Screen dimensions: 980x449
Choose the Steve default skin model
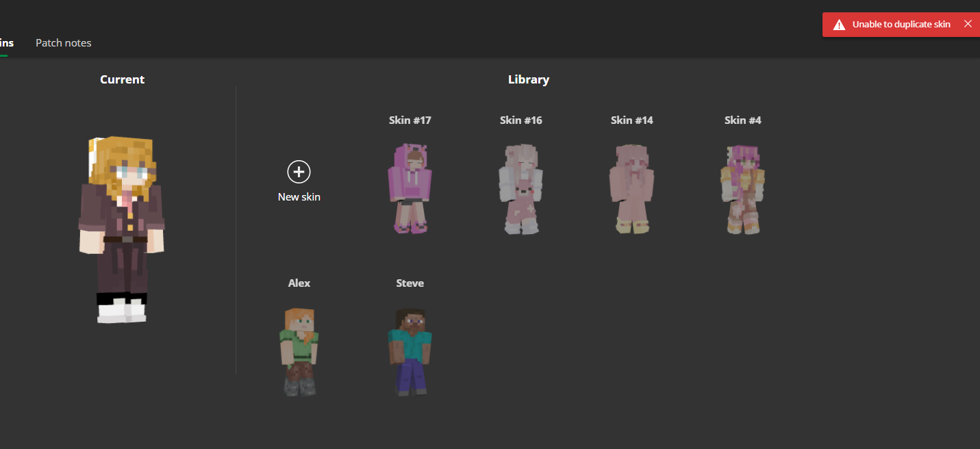coord(410,351)
